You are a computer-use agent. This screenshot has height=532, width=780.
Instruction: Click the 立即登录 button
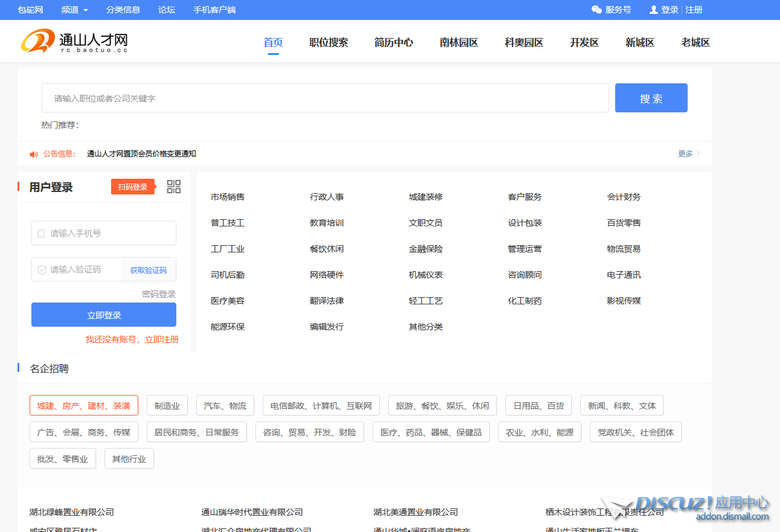click(104, 315)
